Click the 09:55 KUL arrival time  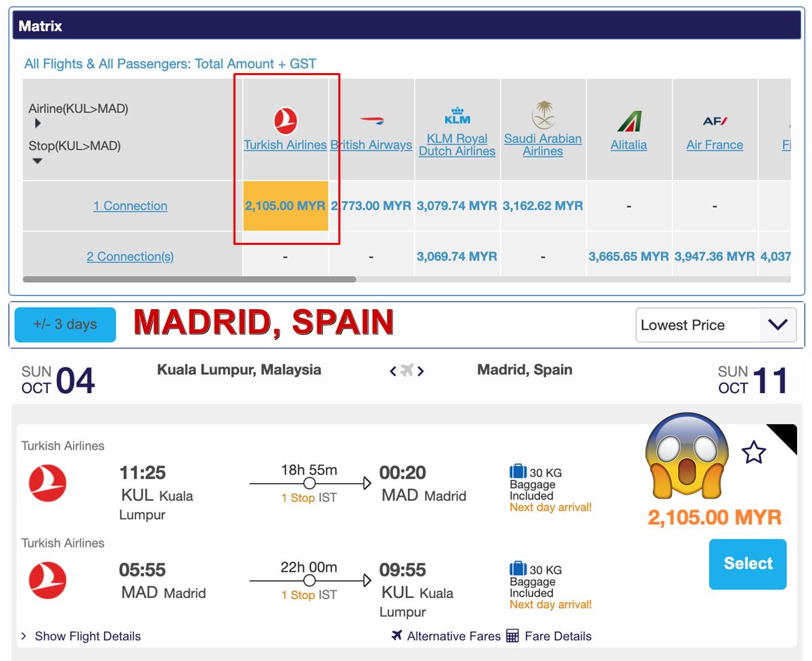pyautogui.click(x=403, y=570)
